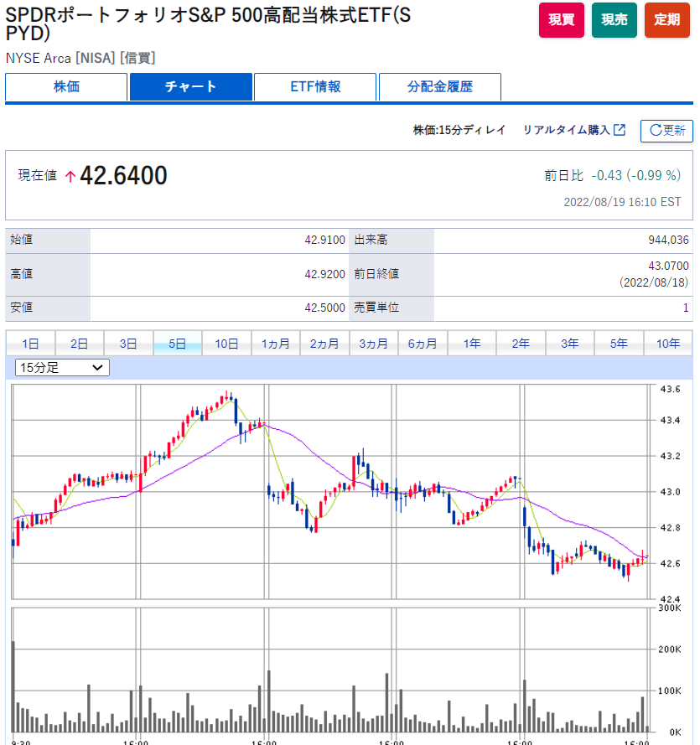Click the highest candlestick near 43.6 peak

click(x=226, y=396)
